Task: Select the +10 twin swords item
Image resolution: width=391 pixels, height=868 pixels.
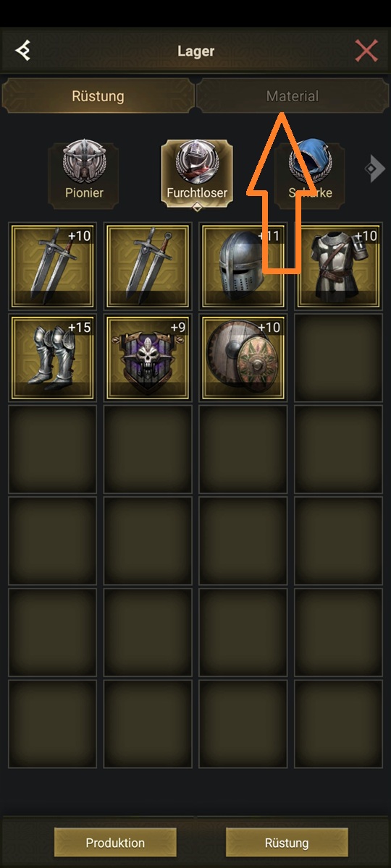Action: (52, 265)
